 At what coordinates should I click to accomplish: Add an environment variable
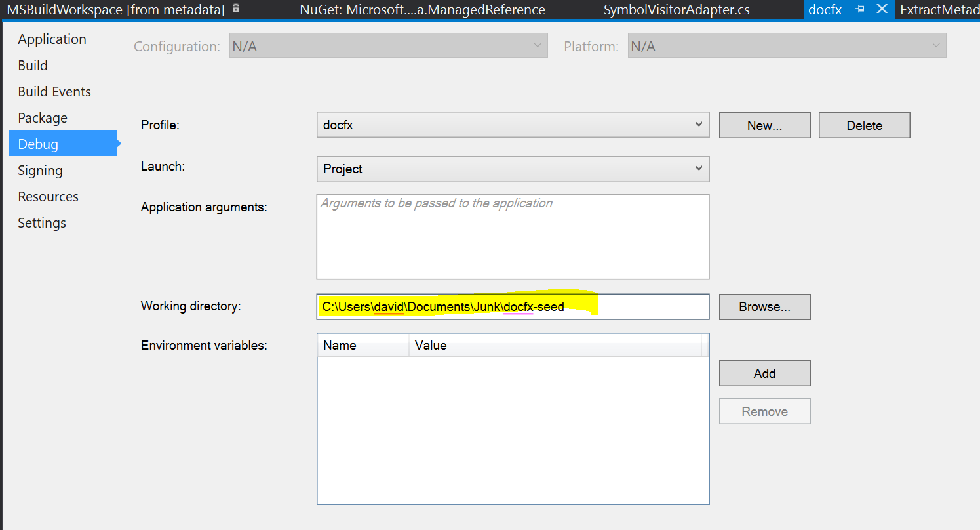point(764,373)
